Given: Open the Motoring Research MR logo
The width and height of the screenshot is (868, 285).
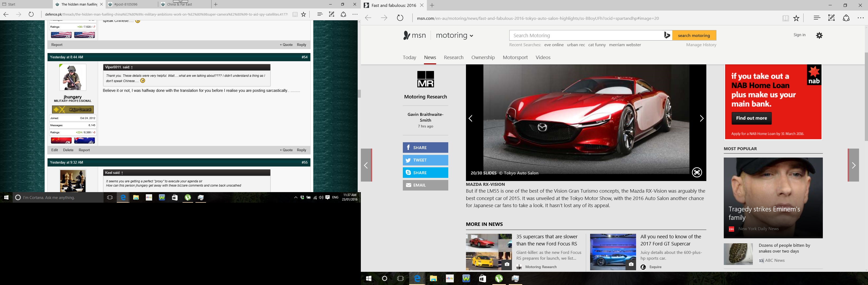Looking at the screenshot, I should tap(426, 79).
